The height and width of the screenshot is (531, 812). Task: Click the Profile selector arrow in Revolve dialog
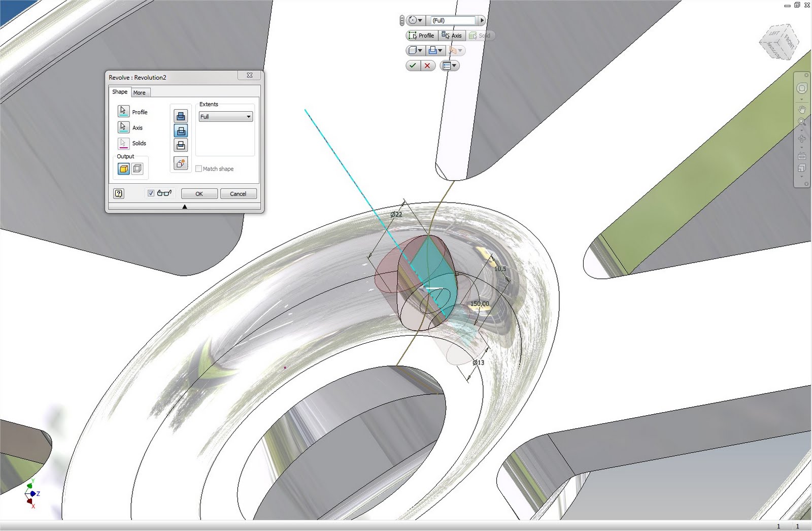(123, 111)
